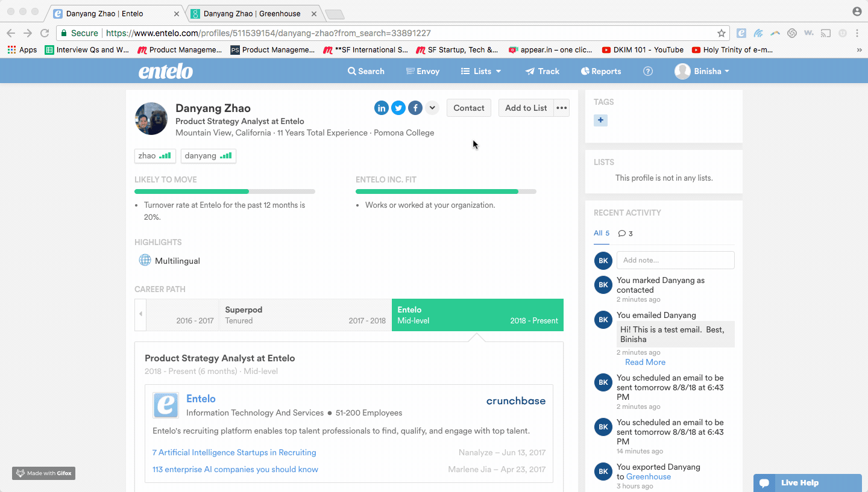868x492 pixels.
Task: Reload the page with refresh icon
Action: [x=45, y=33]
